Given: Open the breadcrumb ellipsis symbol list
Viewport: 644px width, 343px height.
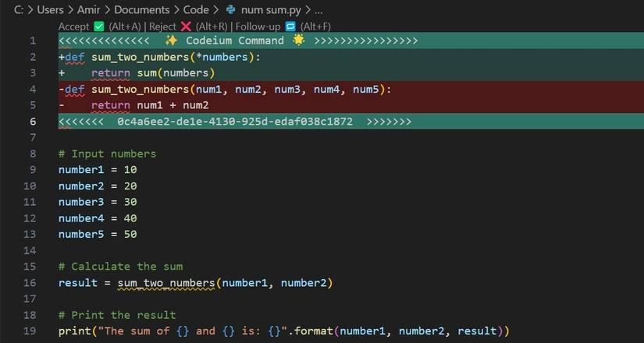Looking at the screenshot, I should [318, 10].
